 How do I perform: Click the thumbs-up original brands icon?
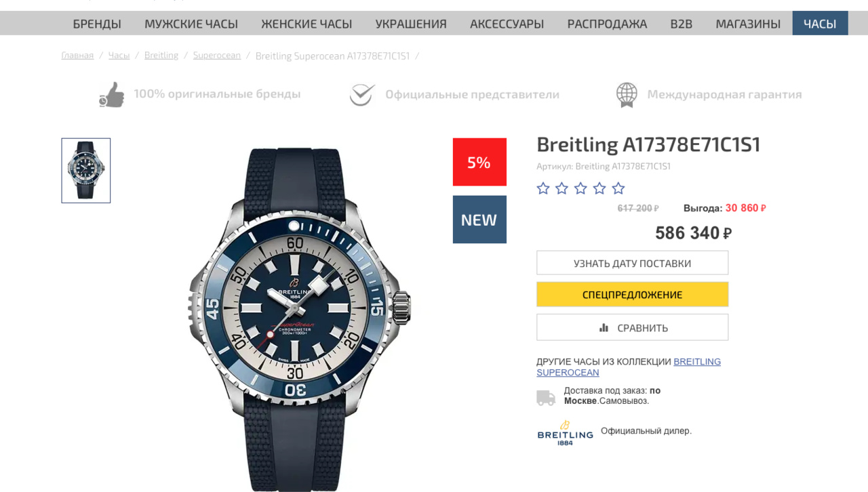[112, 95]
